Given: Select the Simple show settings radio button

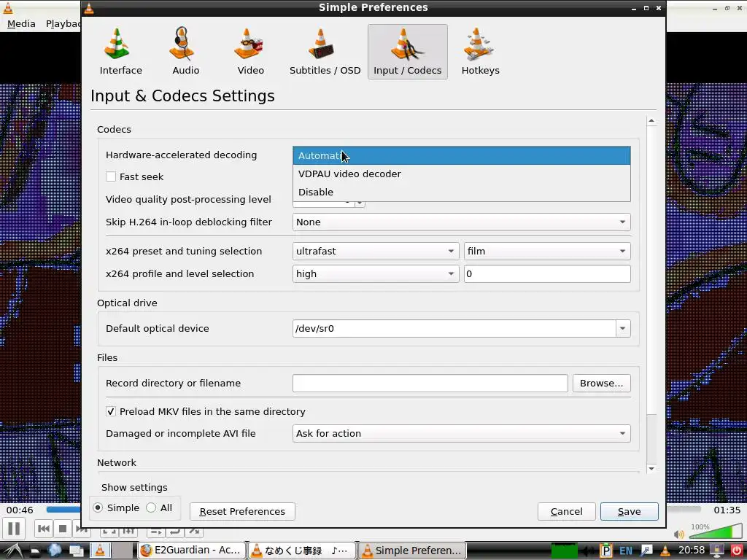Looking at the screenshot, I should [x=98, y=507].
